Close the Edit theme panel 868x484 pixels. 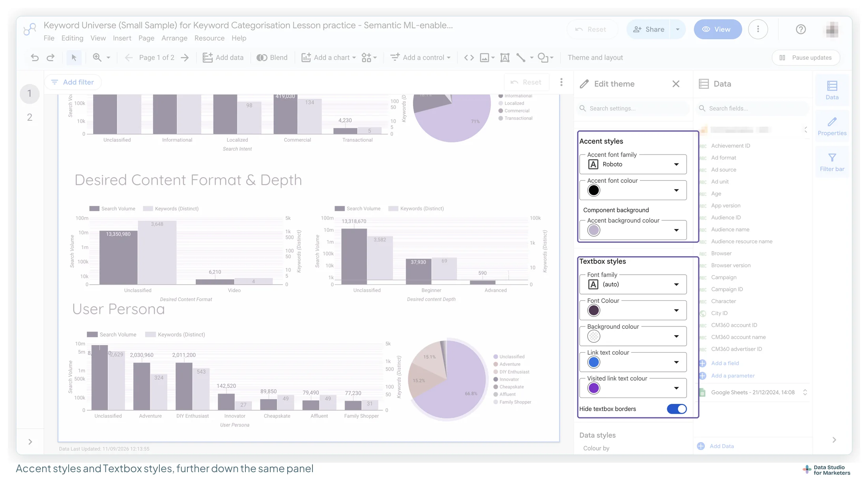(676, 84)
